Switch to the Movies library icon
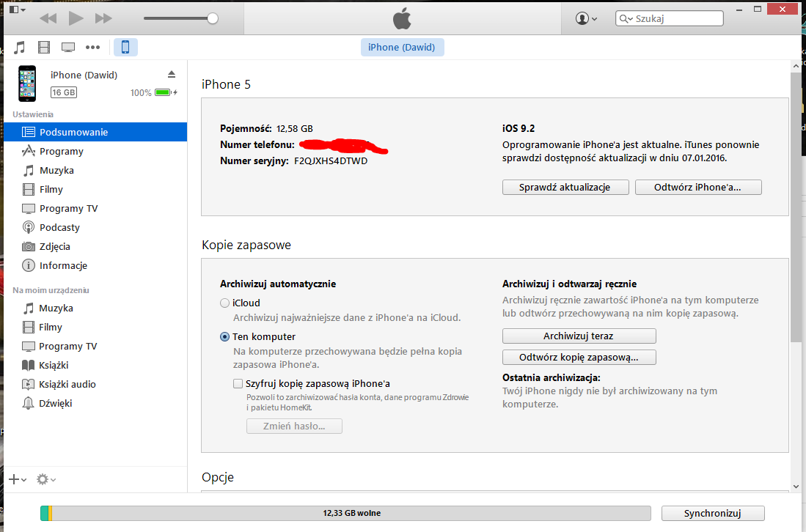806x532 pixels. (44, 47)
